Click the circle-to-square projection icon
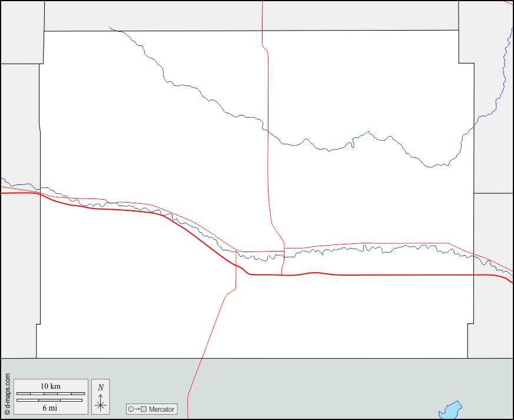514x420 pixels. pyautogui.click(x=137, y=409)
